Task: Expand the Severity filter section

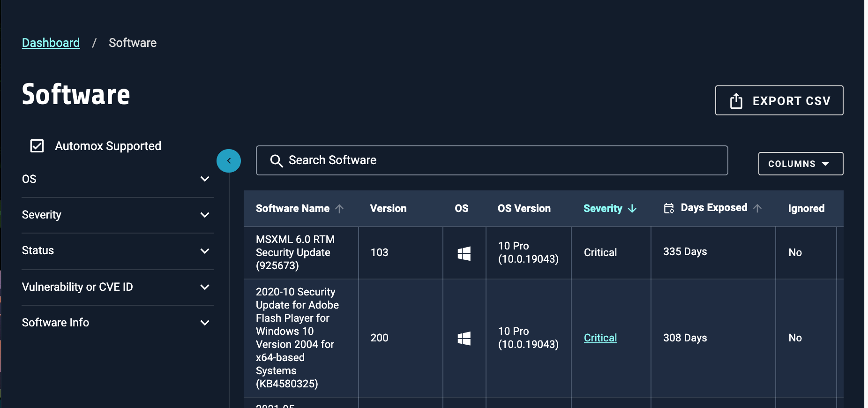Action: (118, 215)
